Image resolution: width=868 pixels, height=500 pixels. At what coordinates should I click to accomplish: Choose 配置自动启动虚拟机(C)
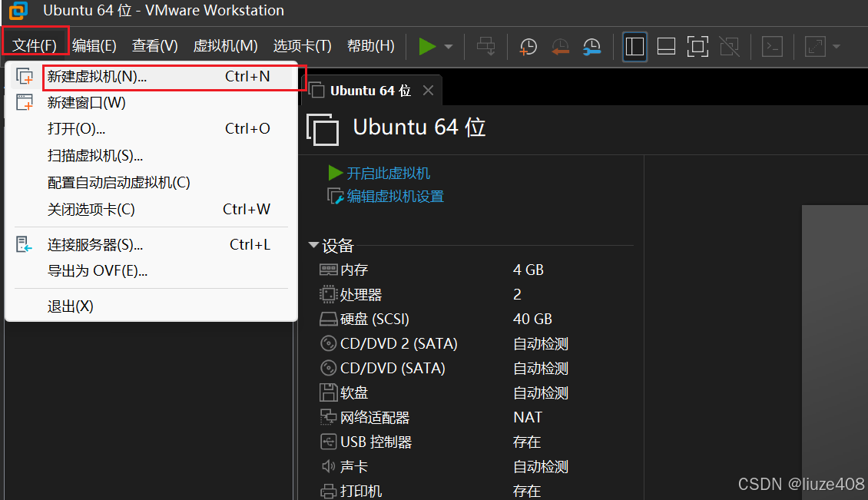pos(151,182)
